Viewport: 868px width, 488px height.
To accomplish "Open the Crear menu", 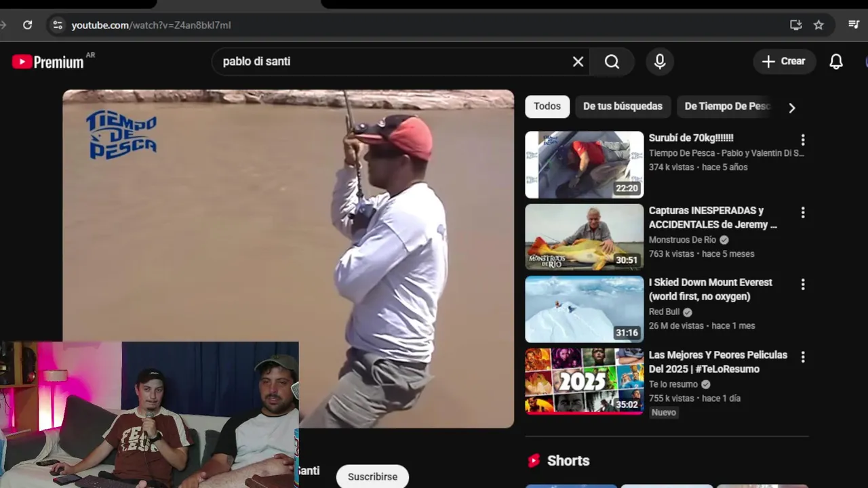I will 784,62.
